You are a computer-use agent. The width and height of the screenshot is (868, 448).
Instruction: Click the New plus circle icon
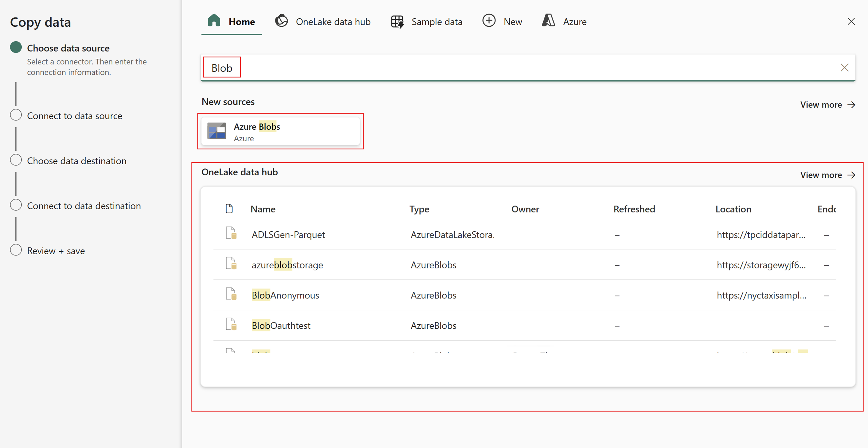tap(489, 20)
